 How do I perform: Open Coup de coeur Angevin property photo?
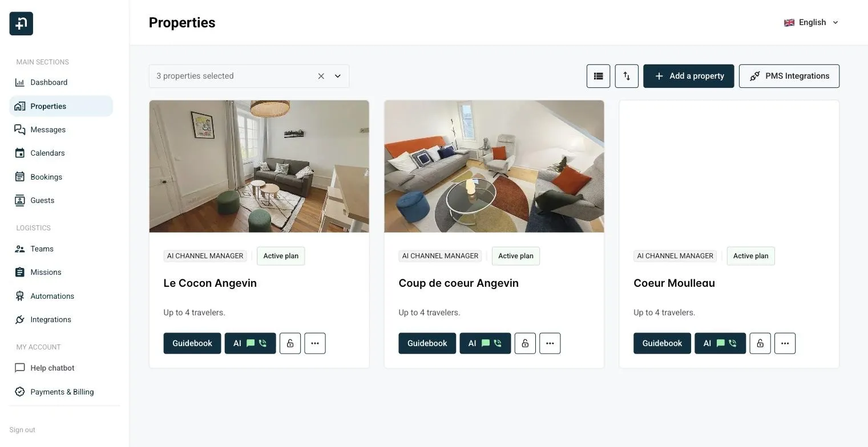(x=494, y=166)
